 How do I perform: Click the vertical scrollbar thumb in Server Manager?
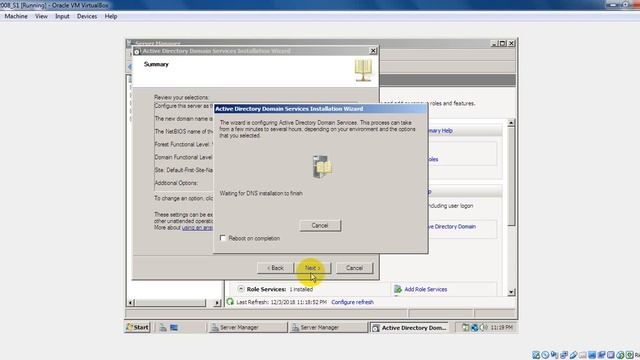click(511, 176)
